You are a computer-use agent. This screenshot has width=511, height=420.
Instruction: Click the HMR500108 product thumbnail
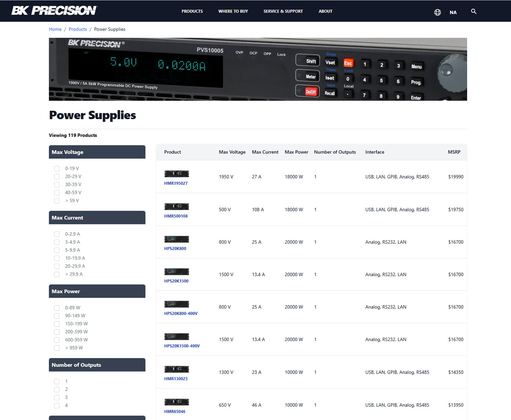176,206
